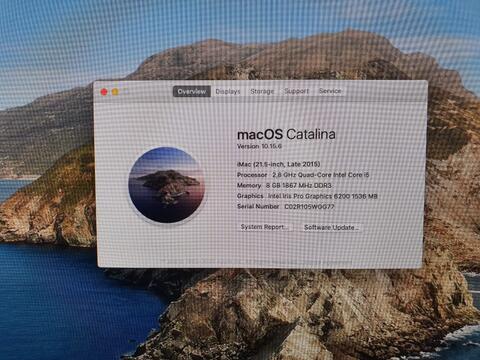The height and width of the screenshot is (360, 480).
Task: Switch to the Overview tab
Action: pos(192,91)
